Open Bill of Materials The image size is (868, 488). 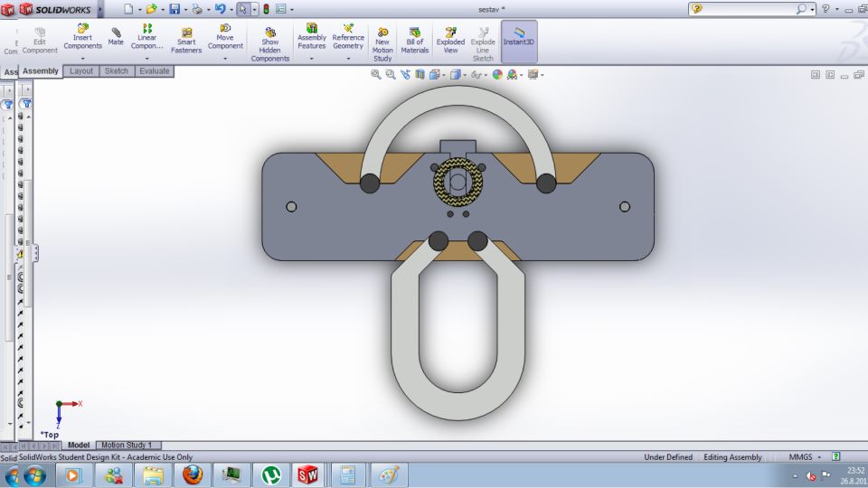(x=415, y=40)
